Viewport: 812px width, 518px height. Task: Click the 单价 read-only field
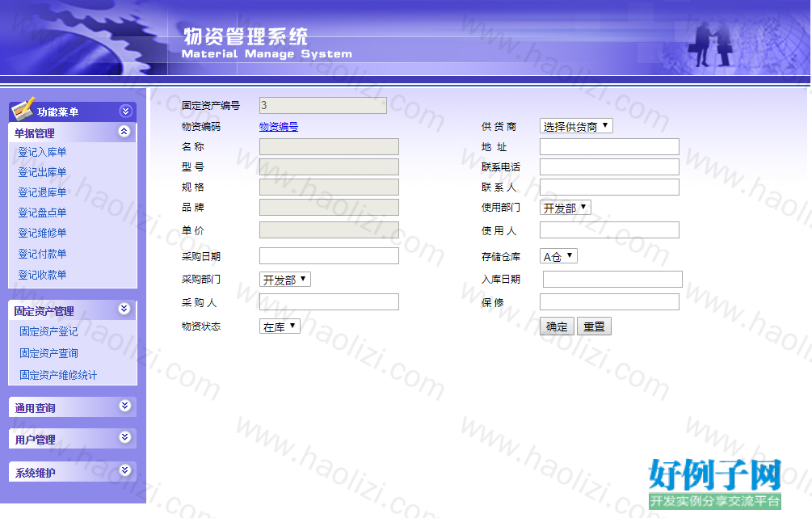330,230
